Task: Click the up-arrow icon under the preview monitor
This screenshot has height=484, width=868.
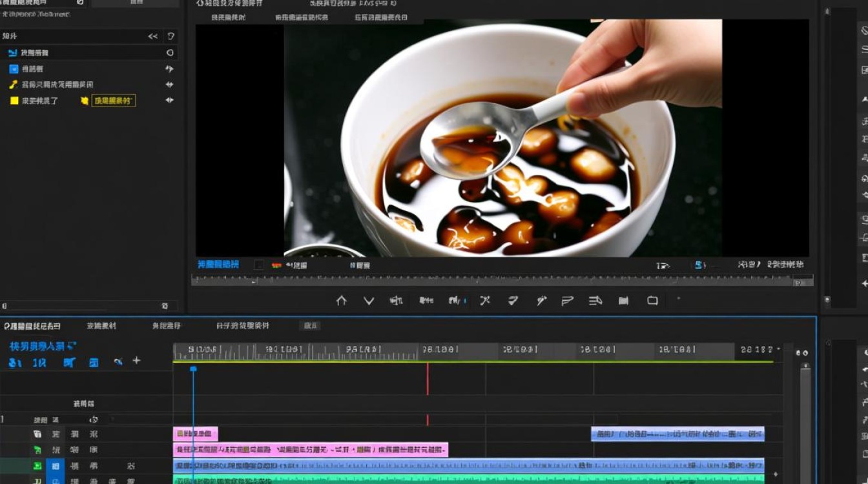Action: 342,301
